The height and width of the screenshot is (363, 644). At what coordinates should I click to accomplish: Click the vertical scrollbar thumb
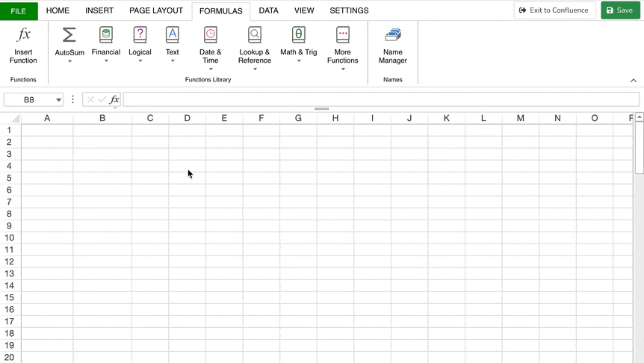pos(639,148)
